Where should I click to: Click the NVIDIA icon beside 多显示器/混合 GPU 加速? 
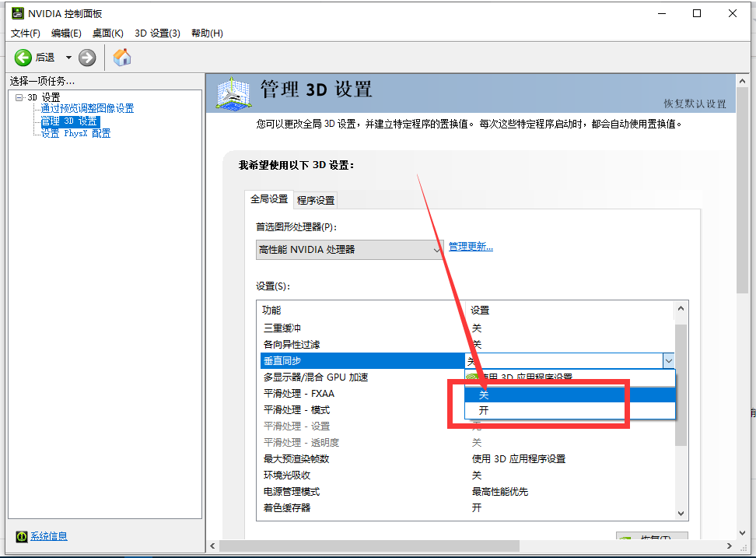(x=472, y=377)
